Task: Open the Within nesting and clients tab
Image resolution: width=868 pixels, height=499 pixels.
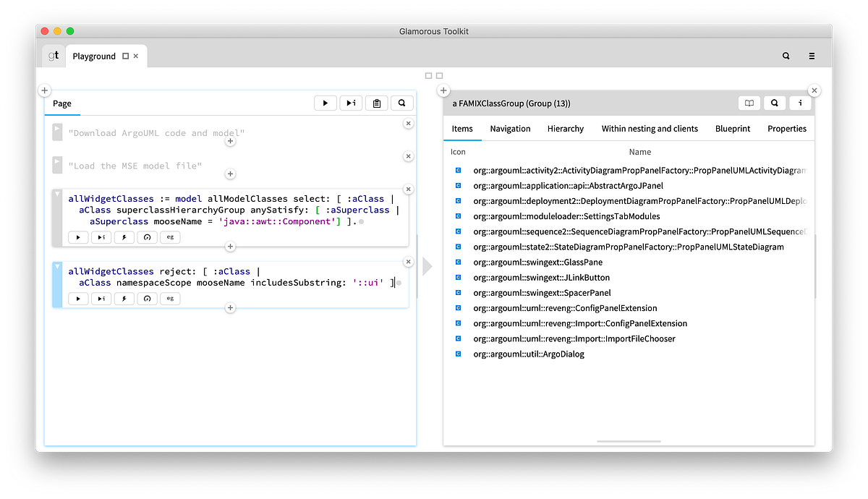Action: [650, 129]
